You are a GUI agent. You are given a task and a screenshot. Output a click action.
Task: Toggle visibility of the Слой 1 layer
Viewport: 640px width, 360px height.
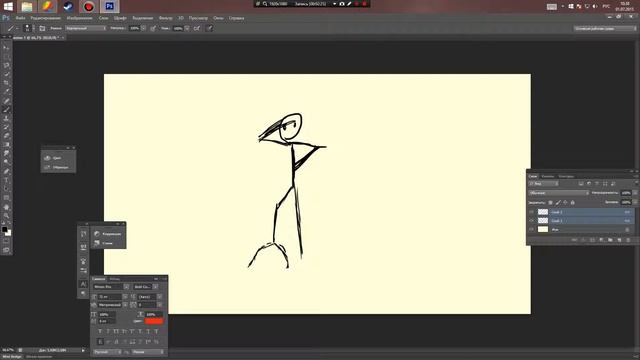(x=531, y=220)
